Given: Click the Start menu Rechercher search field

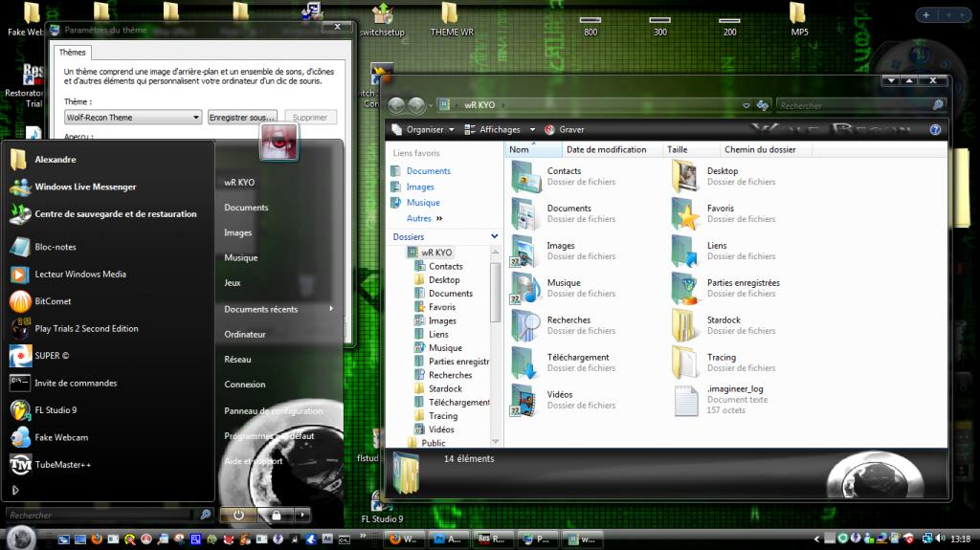Looking at the screenshot, I should [x=100, y=515].
